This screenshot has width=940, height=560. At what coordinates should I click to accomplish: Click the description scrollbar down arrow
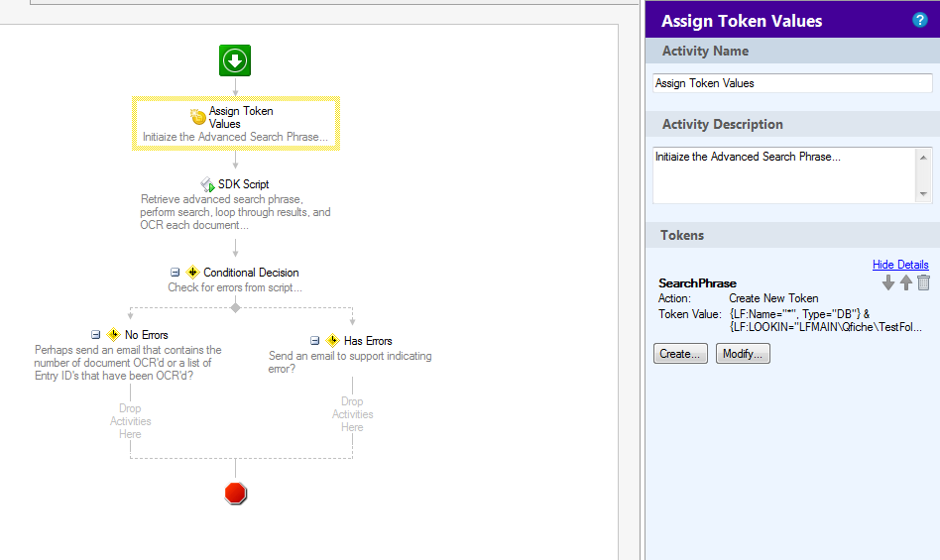[x=923, y=194]
